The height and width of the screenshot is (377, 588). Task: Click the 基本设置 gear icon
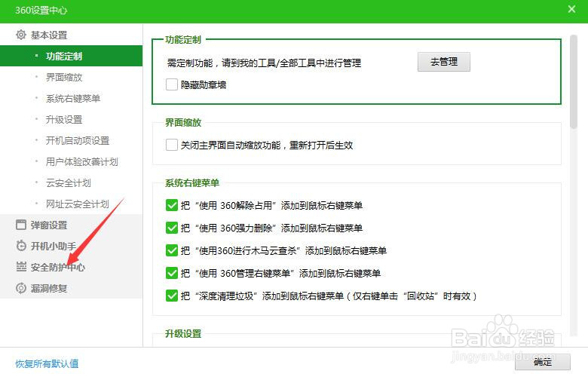[x=21, y=35]
